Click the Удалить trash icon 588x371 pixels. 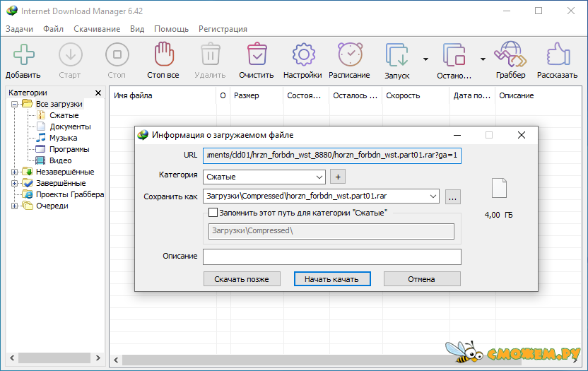tap(211, 55)
